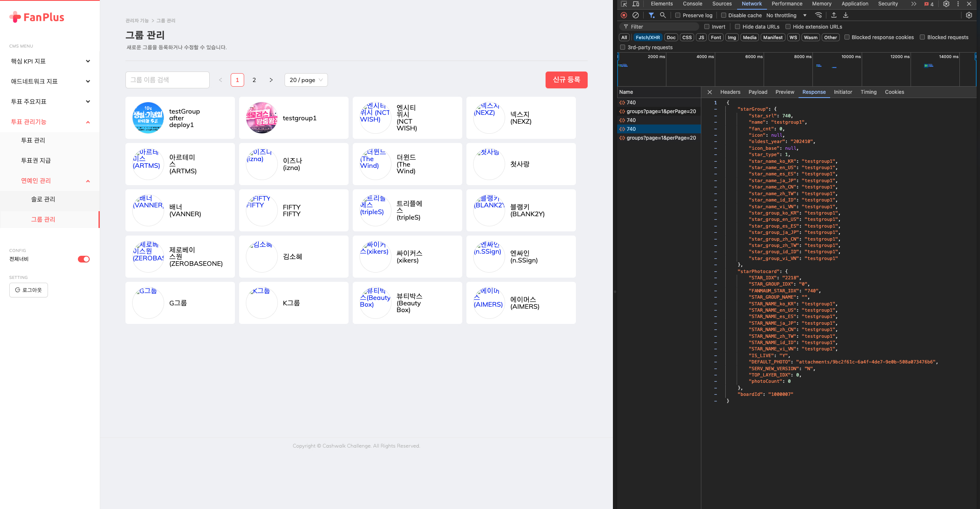The height and width of the screenshot is (509, 980).
Task: Open DevTools three-dot customize menu
Action: [958, 4]
